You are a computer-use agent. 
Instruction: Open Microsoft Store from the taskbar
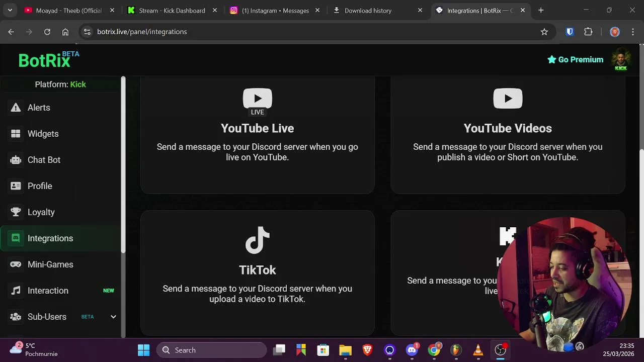[323, 350]
